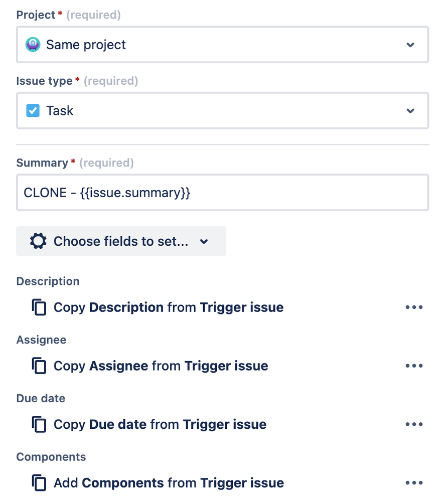448x501 pixels.
Task: Click the copy icon beside Copy Assignee
Action: click(x=39, y=366)
